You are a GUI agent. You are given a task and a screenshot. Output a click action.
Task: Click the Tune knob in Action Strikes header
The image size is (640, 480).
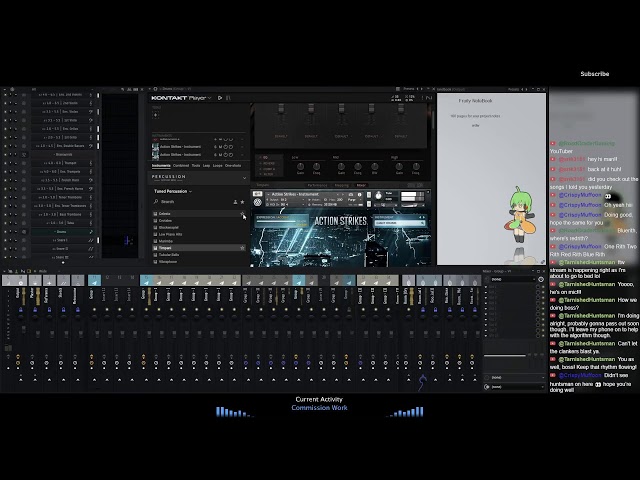click(x=378, y=196)
